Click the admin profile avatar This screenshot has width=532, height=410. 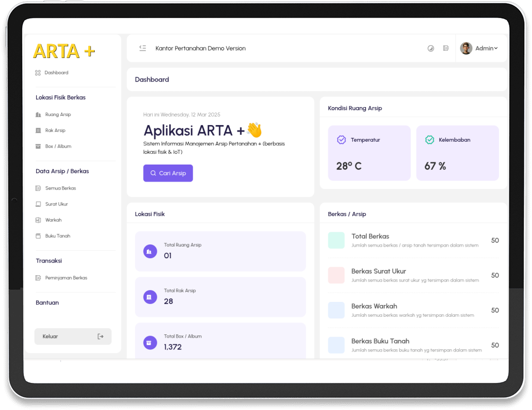click(466, 48)
